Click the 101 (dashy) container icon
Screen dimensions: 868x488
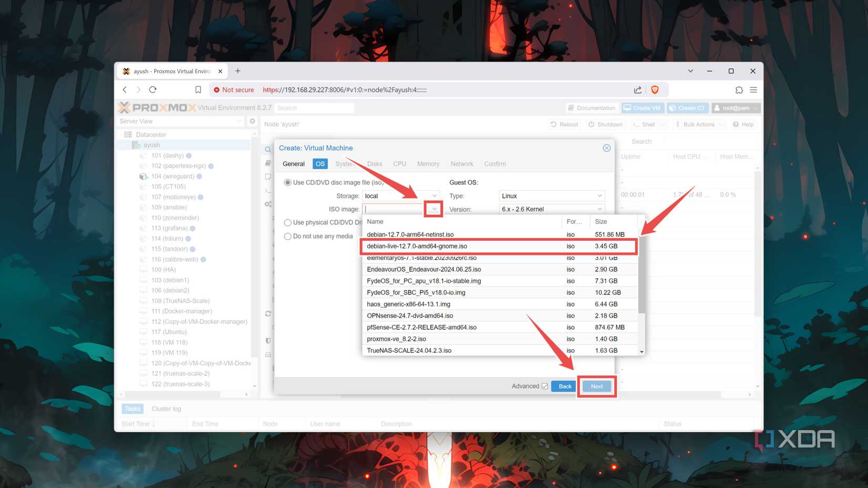[144, 156]
